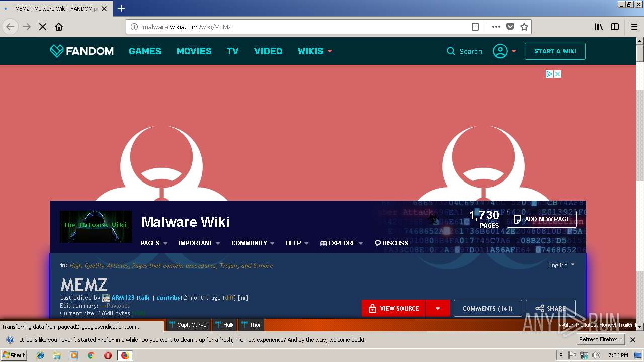Image resolution: width=644 pixels, height=362 pixels.
Task: Launch Opera from the taskbar
Action: tap(108, 355)
